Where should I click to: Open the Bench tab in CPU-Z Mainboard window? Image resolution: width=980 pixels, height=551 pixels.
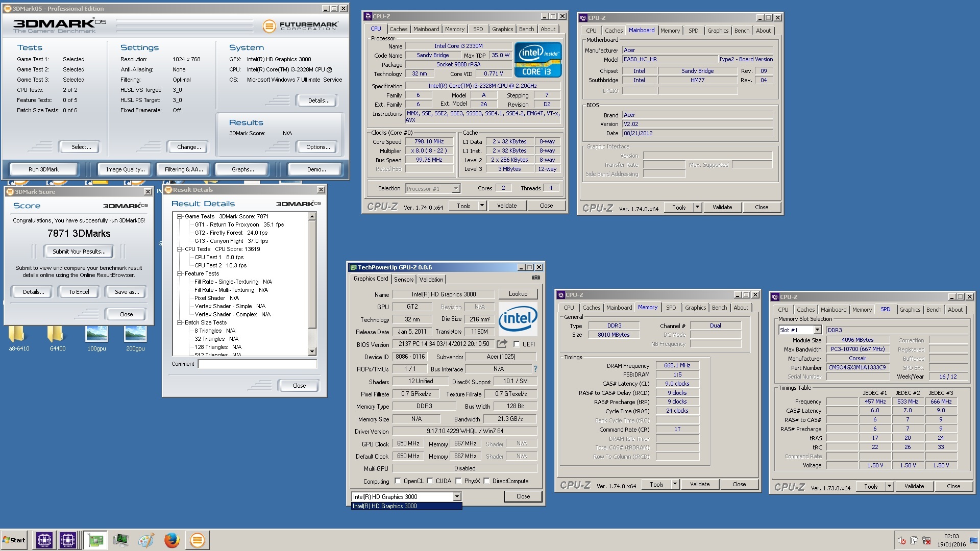coord(742,31)
